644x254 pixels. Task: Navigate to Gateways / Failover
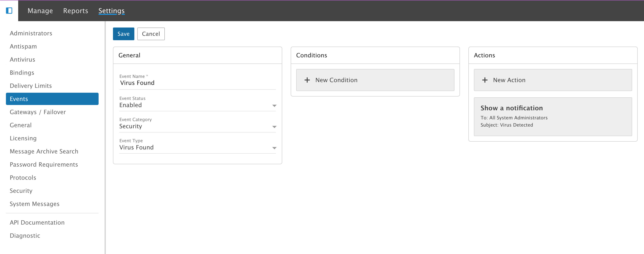pyautogui.click(x=38, y=112)
